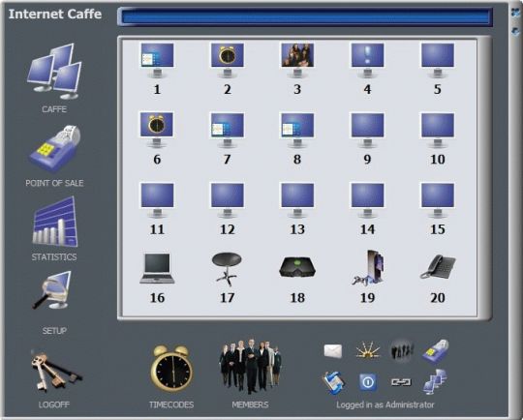Select computer 6 showing alarm clock

click(157, 130)
